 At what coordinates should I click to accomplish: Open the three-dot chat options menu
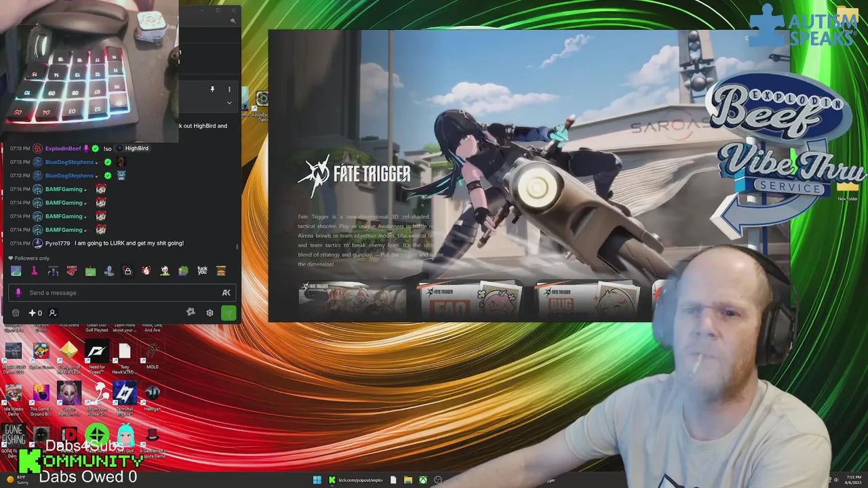pos(229,89)
